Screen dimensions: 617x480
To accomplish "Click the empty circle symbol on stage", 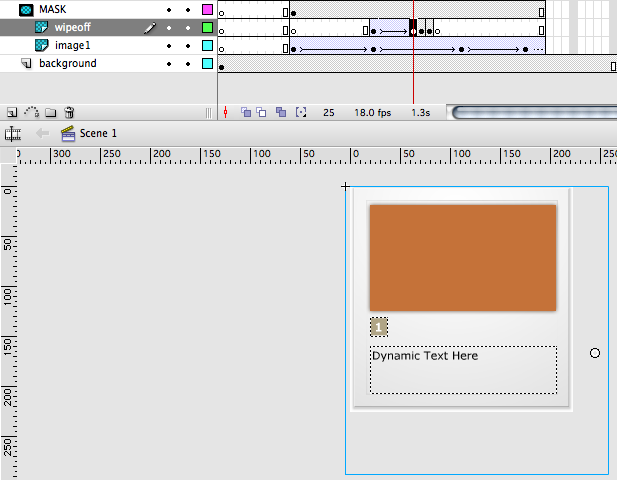I will pyautogui.click(x=595, y=353).
